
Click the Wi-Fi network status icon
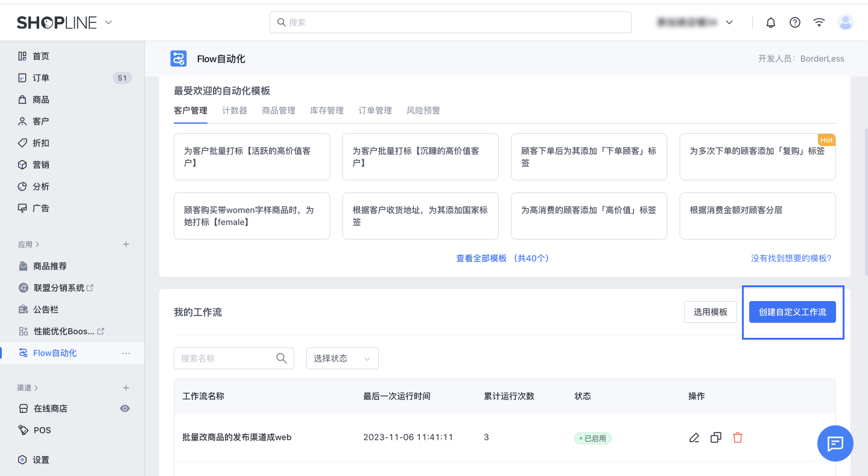pos(819,23)
